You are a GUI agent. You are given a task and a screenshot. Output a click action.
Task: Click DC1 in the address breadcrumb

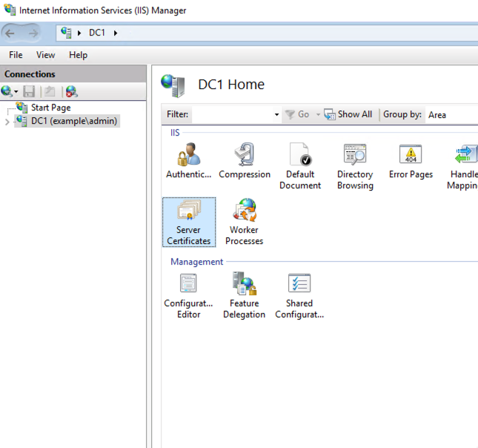97,33
